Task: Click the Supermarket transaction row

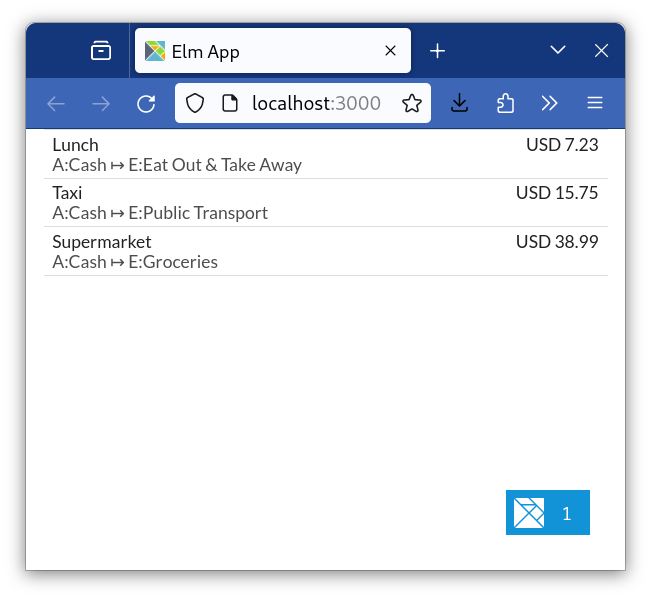Action: click(325, 252)
